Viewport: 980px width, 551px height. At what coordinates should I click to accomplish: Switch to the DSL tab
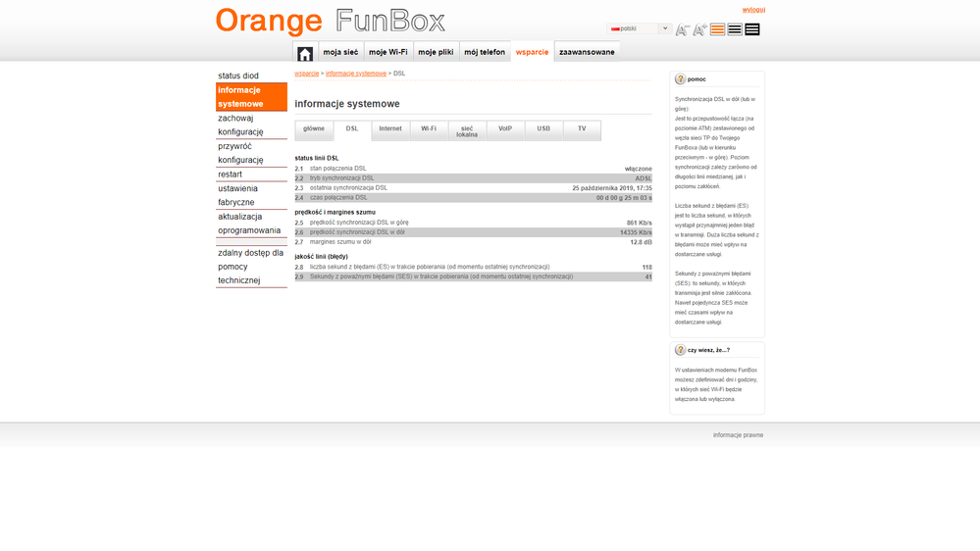pos(352,130)
